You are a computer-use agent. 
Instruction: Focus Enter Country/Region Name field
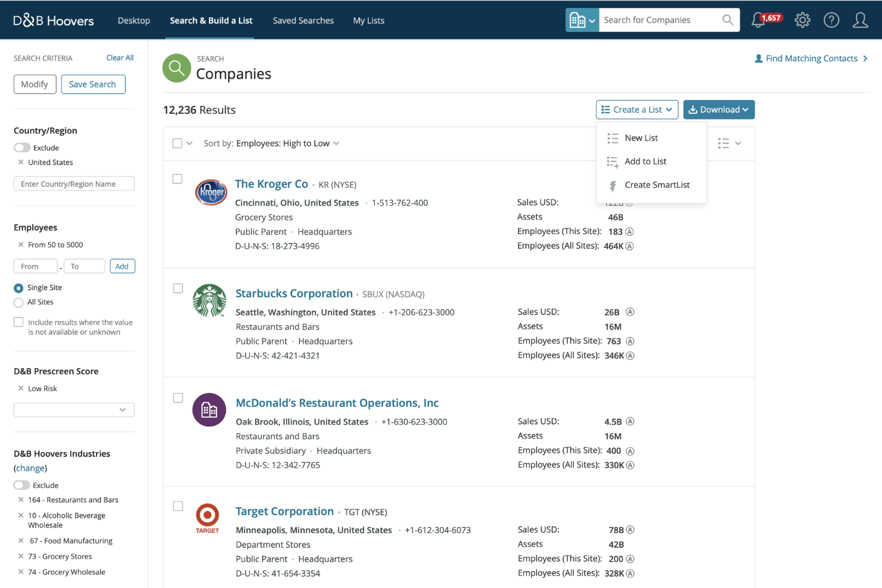click(x=74, y=183)
